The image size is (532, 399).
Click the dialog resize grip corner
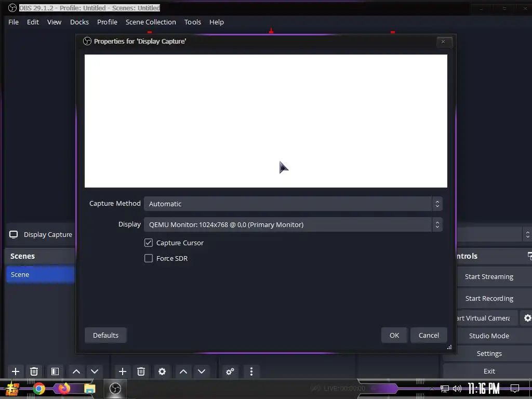click(449, 347)
